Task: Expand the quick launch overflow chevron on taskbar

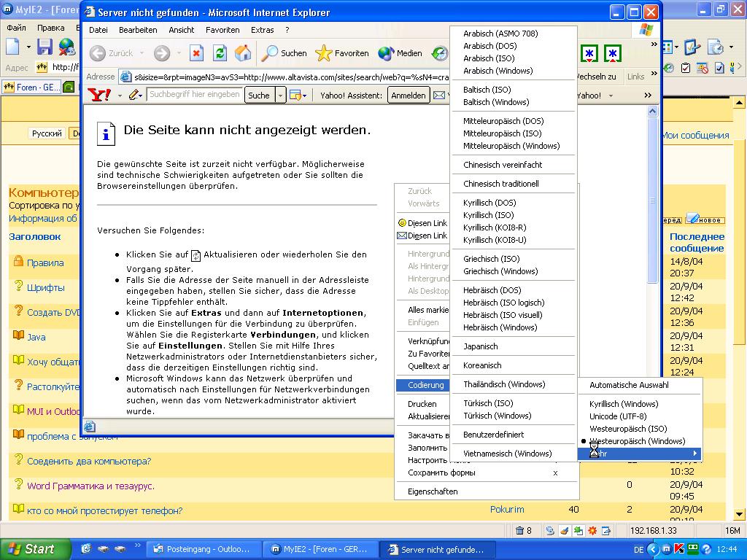Action: coord(138,545)
